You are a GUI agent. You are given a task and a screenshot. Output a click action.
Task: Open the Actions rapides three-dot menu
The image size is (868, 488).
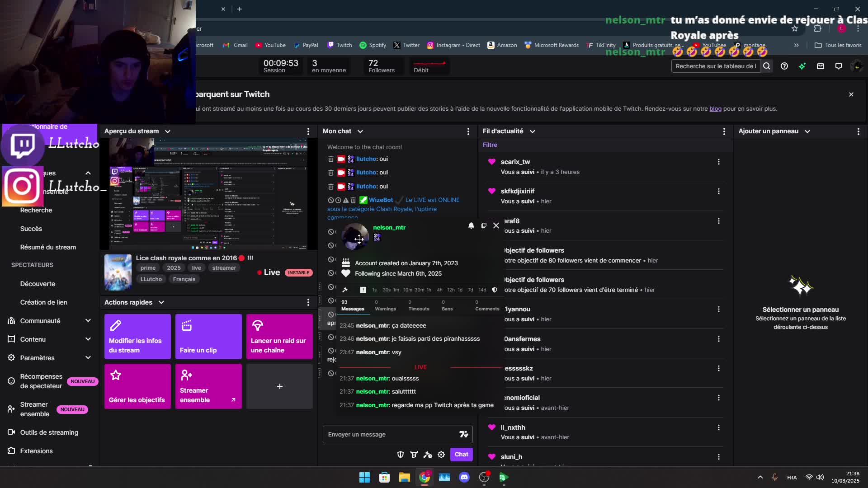[x=308, y=302]
